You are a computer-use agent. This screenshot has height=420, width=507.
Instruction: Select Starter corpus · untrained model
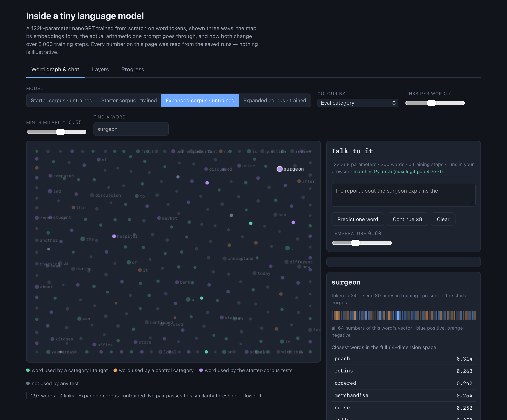62,100
